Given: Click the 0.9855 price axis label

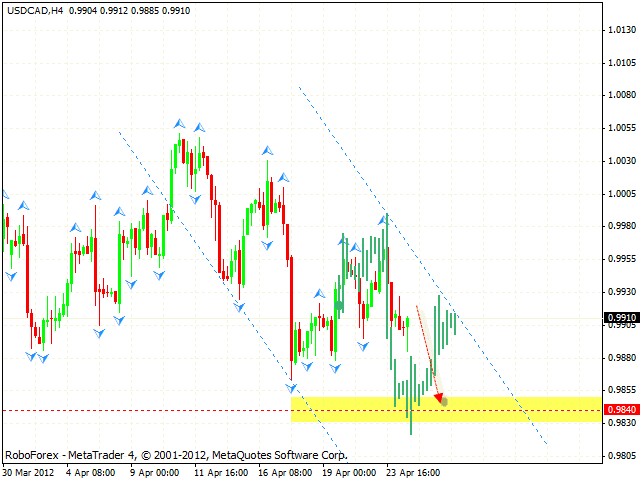Looking at the screenshot, I should [x=622, y=390].
